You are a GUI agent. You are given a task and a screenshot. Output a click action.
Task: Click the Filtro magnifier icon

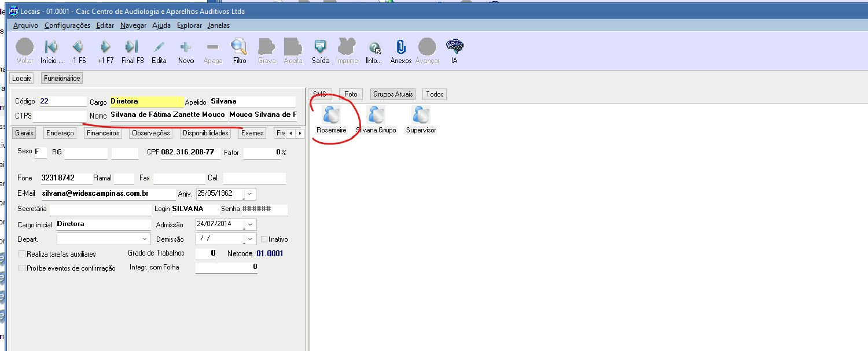[x=239, y=47]
